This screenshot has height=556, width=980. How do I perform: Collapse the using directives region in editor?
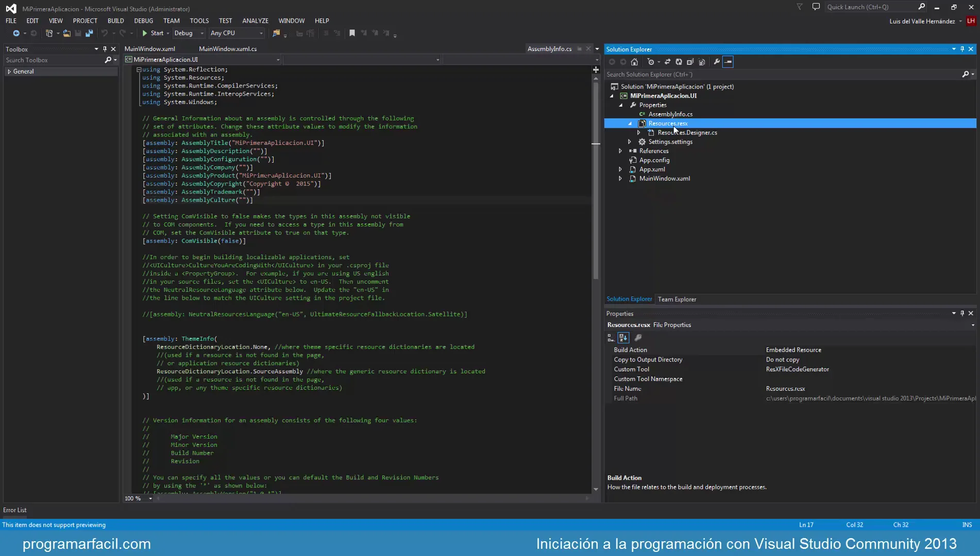(139, 69)
